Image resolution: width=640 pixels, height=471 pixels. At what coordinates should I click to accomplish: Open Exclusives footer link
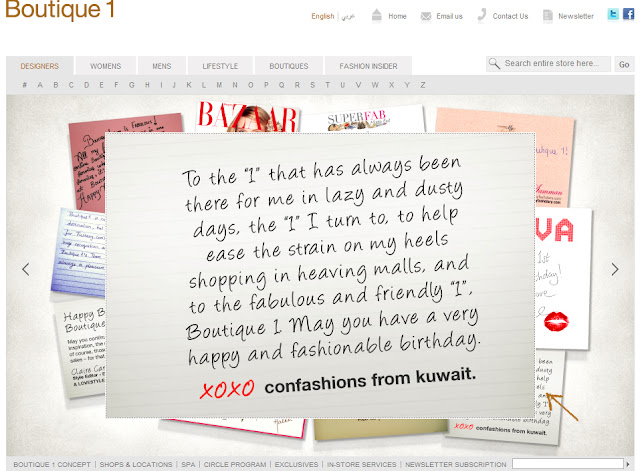[x=296, y=464]
